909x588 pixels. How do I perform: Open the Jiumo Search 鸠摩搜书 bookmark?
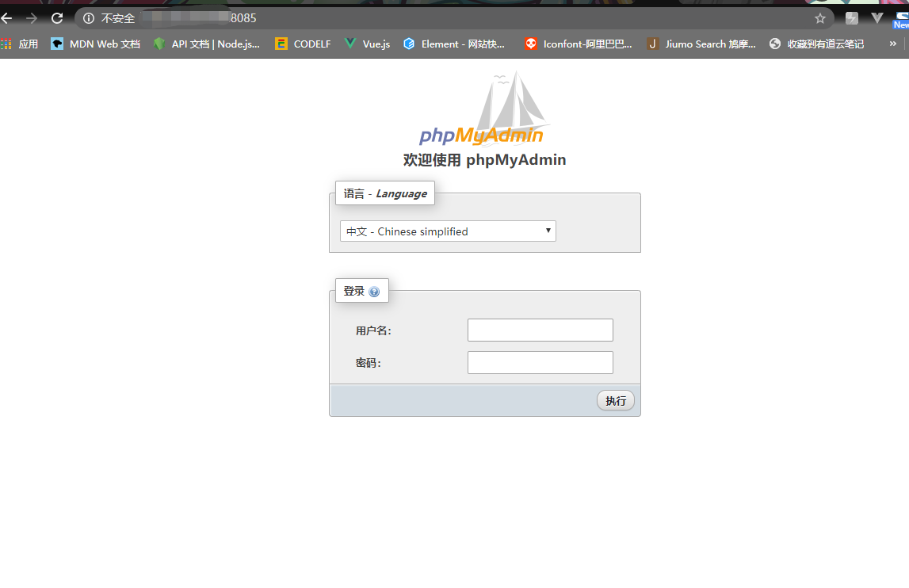(x=701, y=44)
